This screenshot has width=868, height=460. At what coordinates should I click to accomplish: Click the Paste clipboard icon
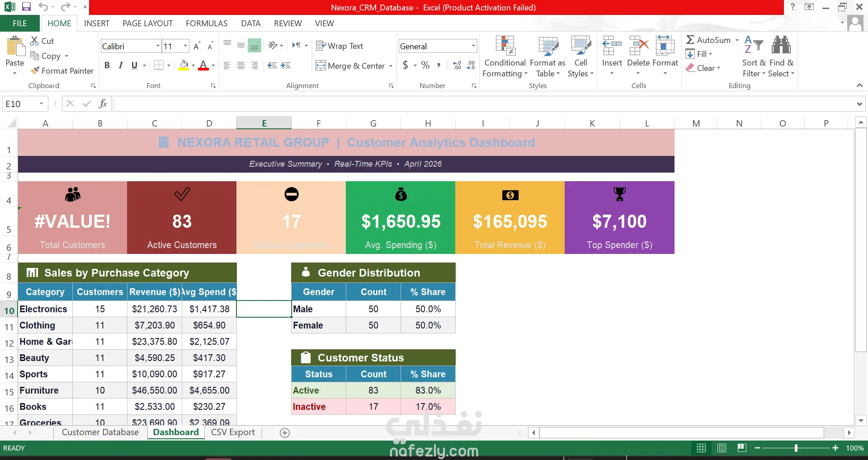pos(15,47)
